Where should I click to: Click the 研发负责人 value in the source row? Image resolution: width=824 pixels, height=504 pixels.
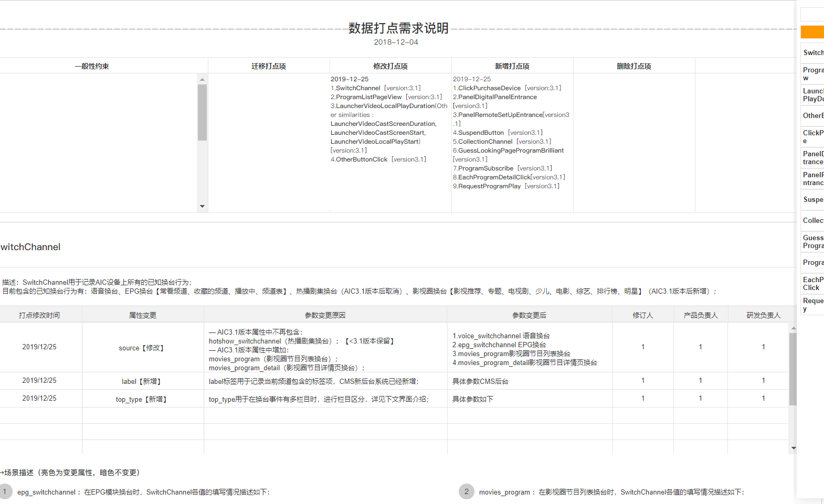click(764, 347)
